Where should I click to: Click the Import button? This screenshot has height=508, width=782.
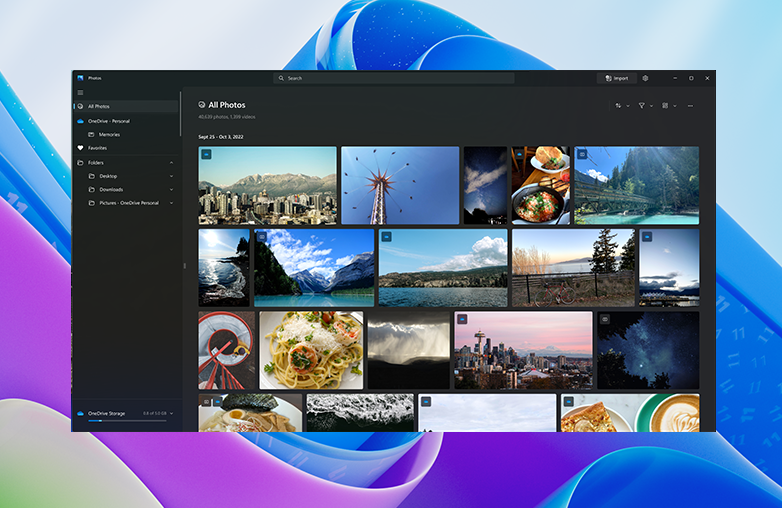[616, 78]
